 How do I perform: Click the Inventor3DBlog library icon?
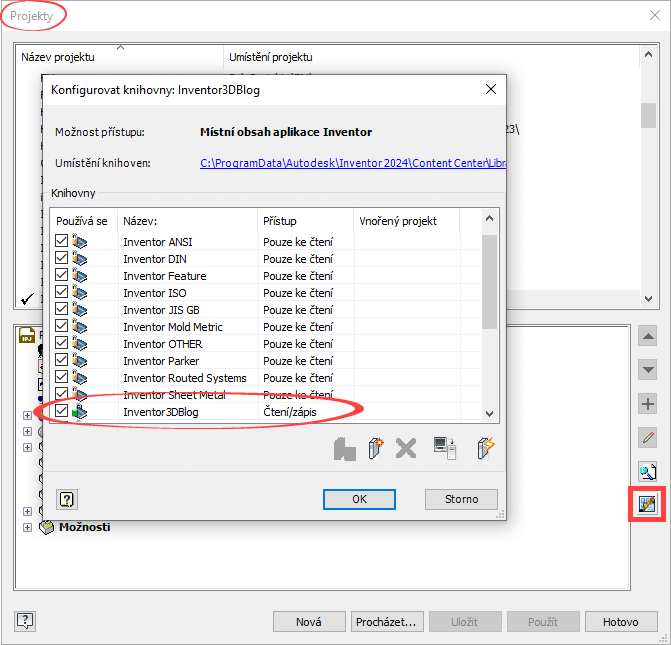79,412
